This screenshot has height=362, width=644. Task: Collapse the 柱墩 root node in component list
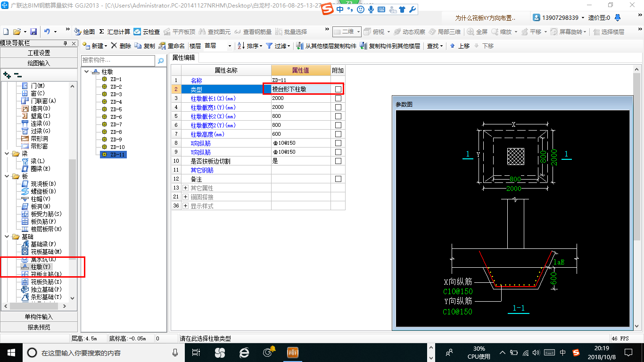(87, 72)
